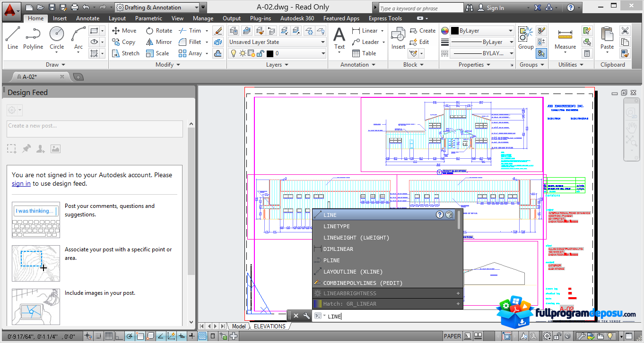Toggle Ortho Mode in status bar
This screenshot has height=343, width=644.
point(119,336)
